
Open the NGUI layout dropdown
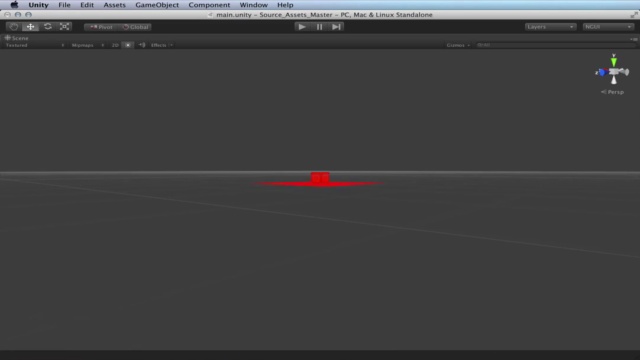[608, 27]
